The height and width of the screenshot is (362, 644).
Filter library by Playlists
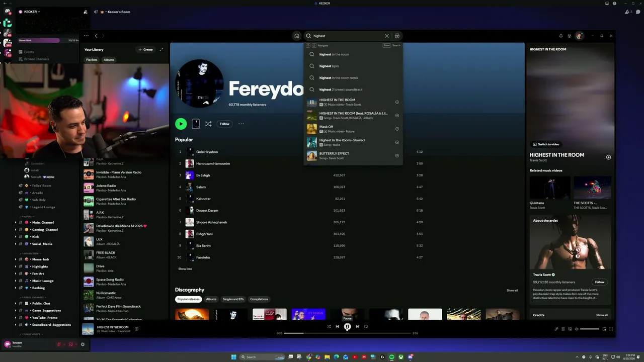coord(92,60)
